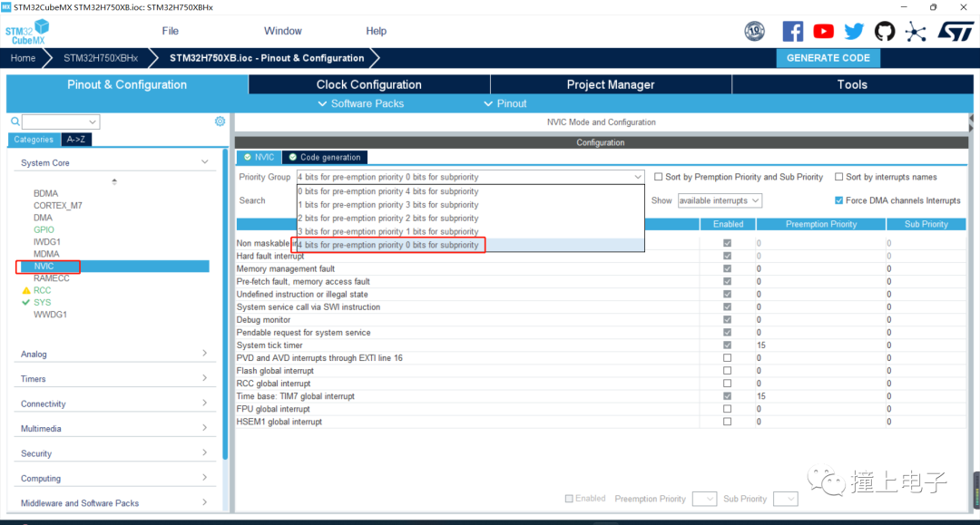Click the SYS green checkmark icon

(x=25, y=302)
